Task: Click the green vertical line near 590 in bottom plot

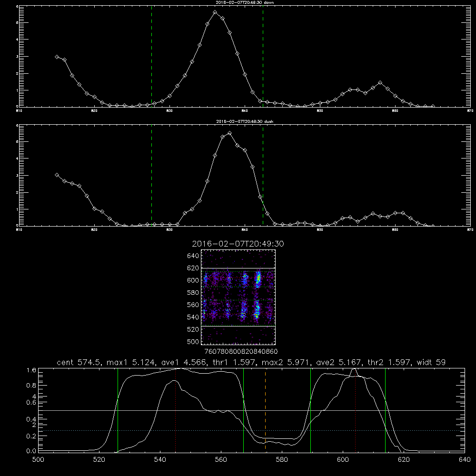Action: (310, 410)
